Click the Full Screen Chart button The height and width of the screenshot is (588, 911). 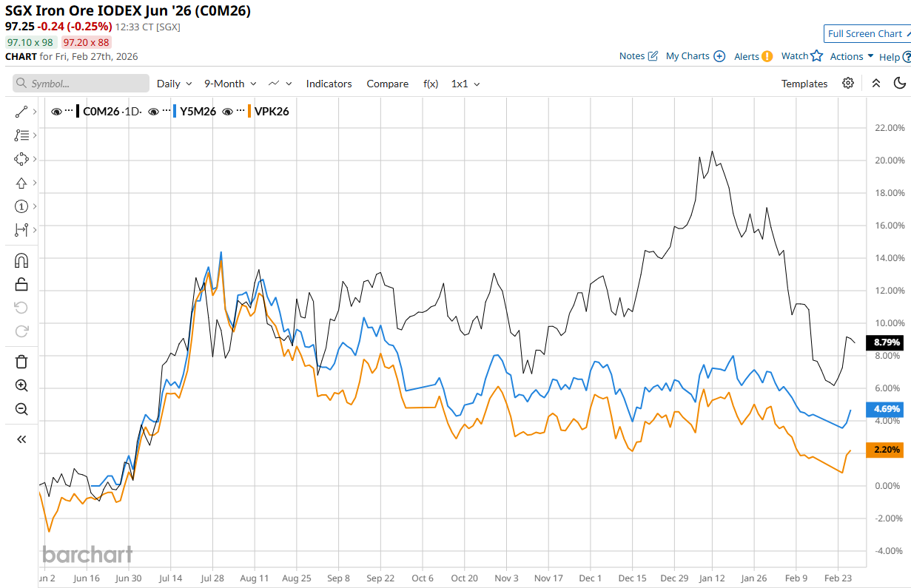click(864, 33)
